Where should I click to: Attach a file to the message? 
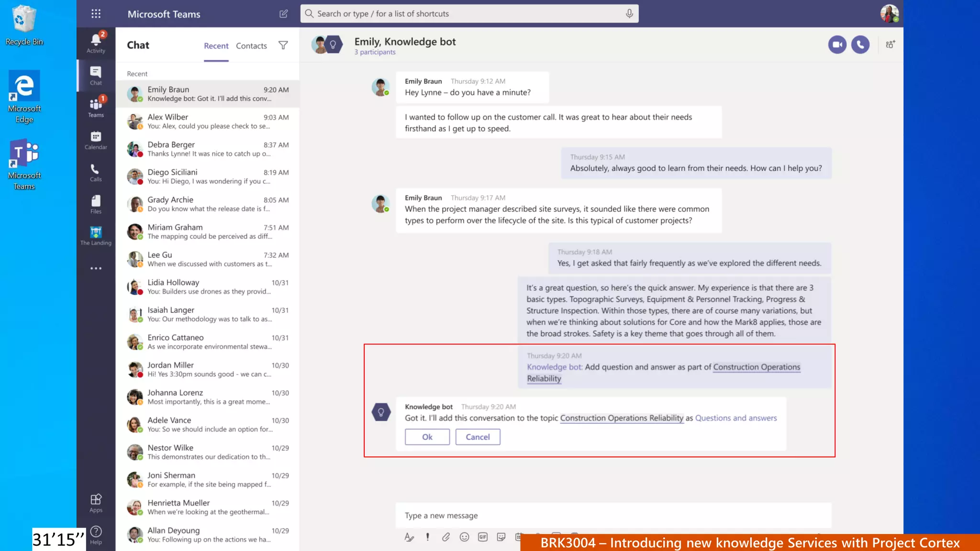445,537
